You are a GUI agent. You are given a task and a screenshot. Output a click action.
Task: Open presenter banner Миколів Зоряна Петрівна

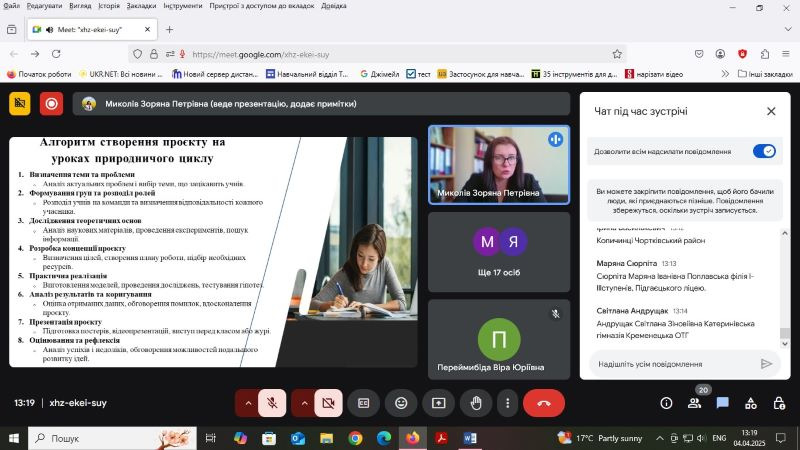[321, 104]
